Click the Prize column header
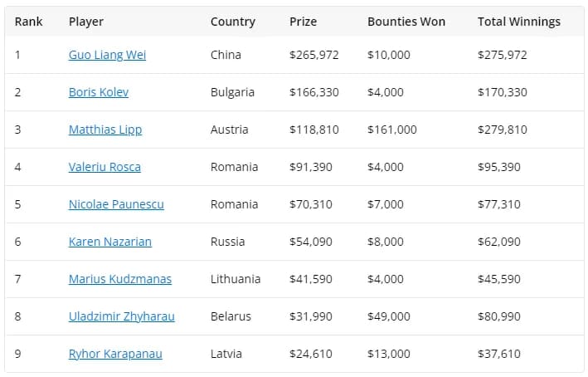588x377 pixels. point(303,22)
